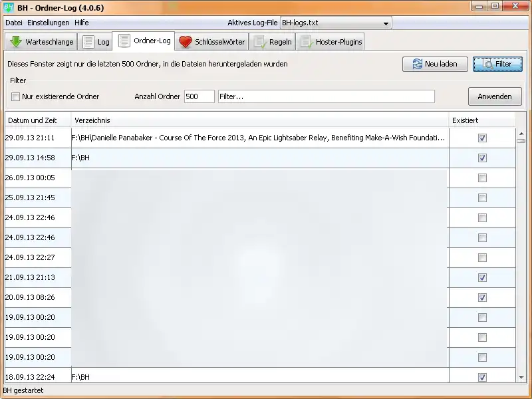Click scrollbar up arrow of folder table
The image size is (532, 399).
pos(521,134)
